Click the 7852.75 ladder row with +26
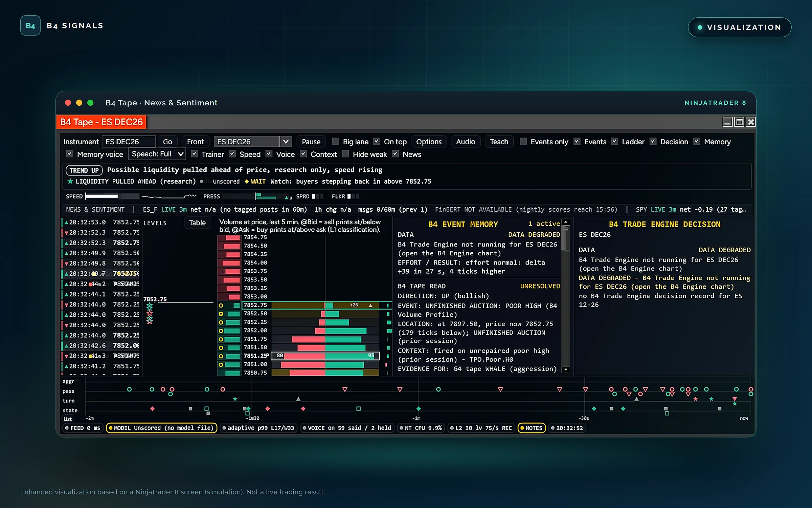This screenshot has height=508, width=812. 317,305
